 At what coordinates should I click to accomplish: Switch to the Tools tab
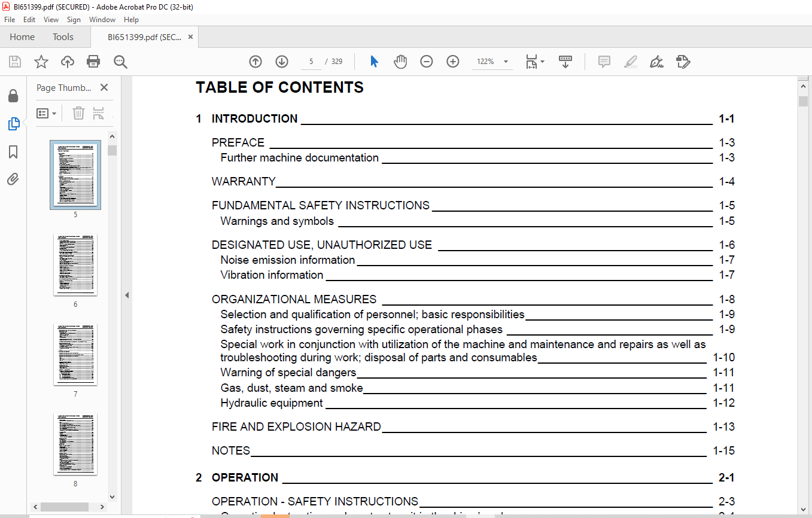tap(63, 37)
